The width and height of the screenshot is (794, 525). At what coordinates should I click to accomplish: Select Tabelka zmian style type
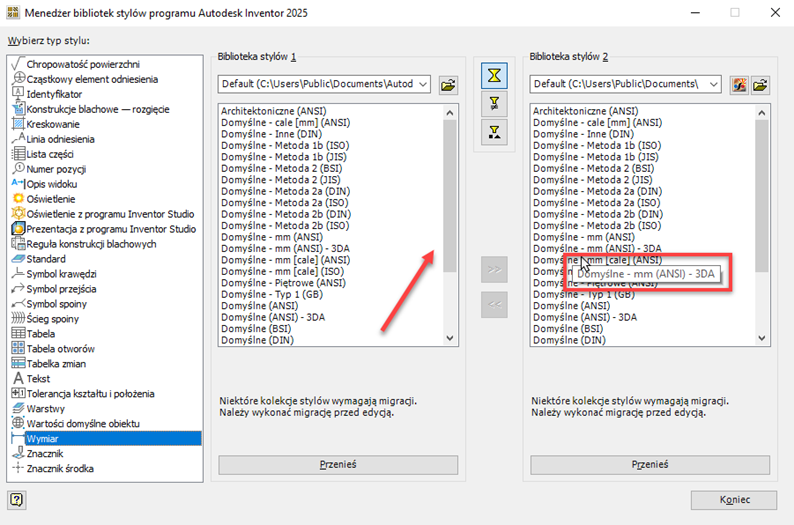point(56,364)
